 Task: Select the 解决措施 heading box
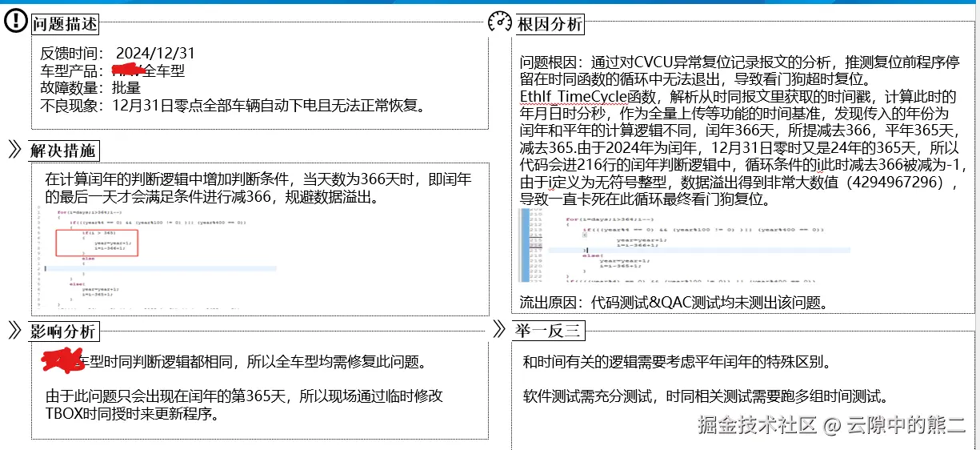65,151
